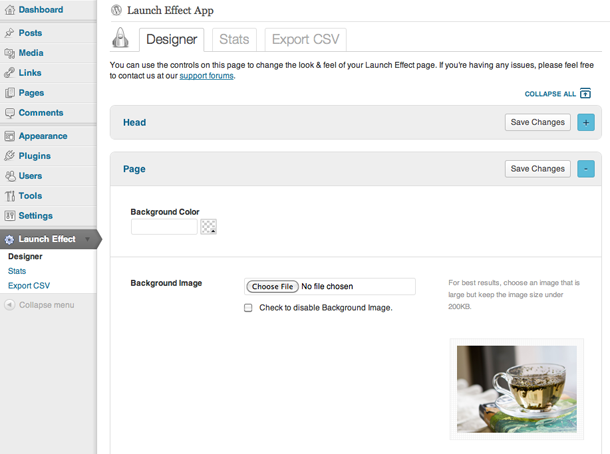This screenshot has height=454, width=610.
Task: Open Media via its camera icon
Action: 10,53
